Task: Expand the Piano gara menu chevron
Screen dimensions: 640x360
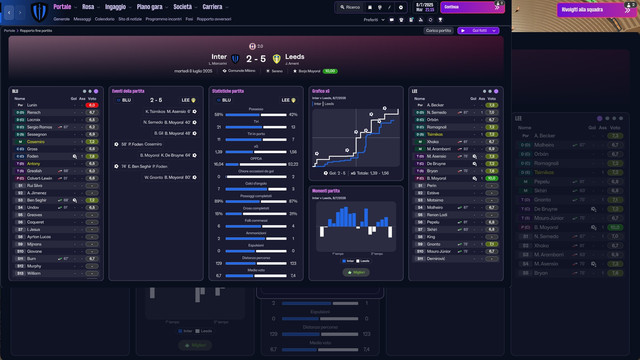Action: tap(167, 7)
